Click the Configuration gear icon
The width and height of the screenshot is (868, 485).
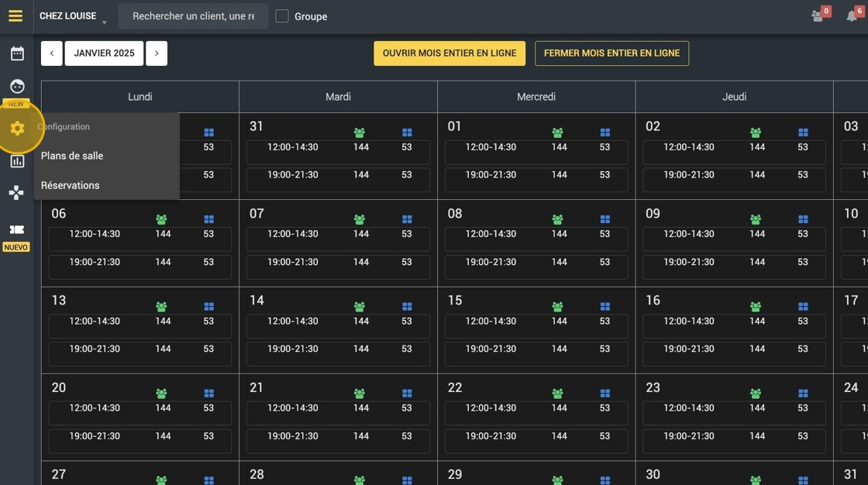coord(17,128)
